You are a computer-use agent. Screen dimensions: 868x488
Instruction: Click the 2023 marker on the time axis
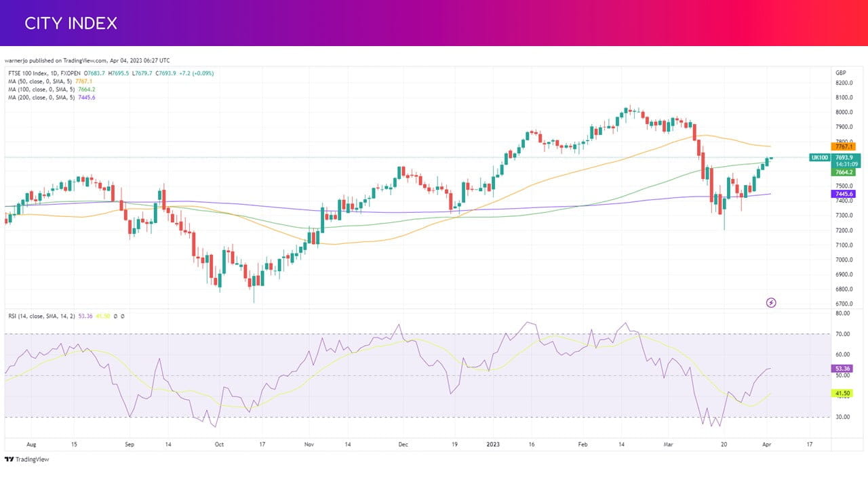point(493,445)
